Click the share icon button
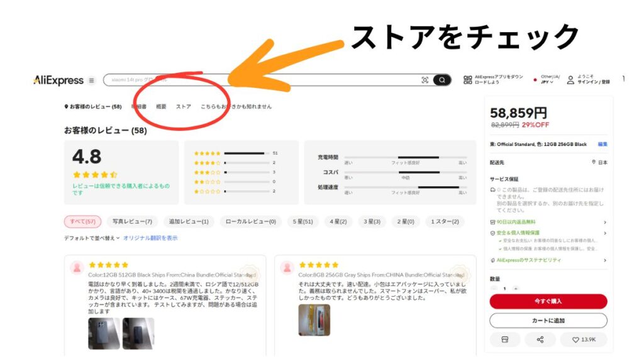 click(x=540, y=339)
